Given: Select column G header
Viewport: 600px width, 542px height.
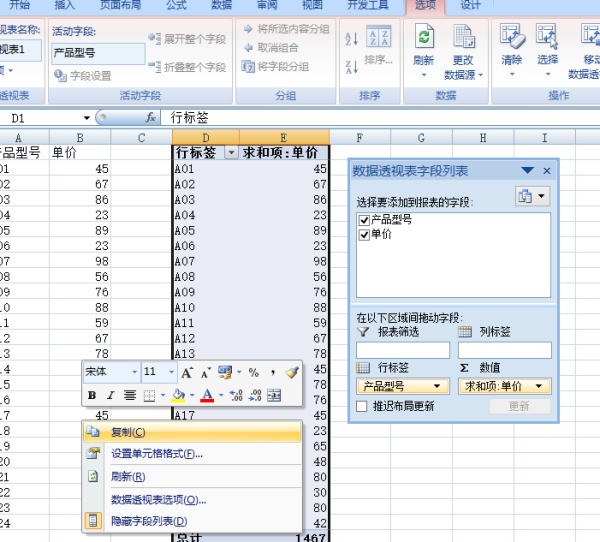Looking at the screenshot, I should tap(421, 137).
